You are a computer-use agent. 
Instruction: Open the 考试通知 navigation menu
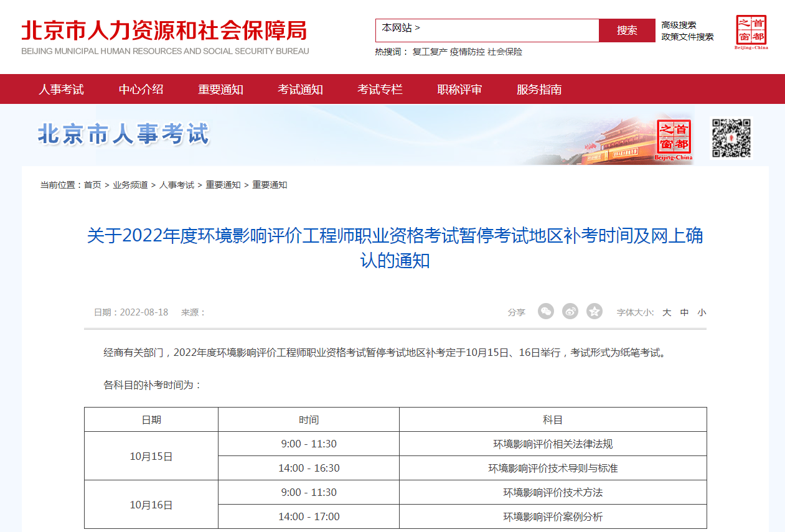point(300,90)
